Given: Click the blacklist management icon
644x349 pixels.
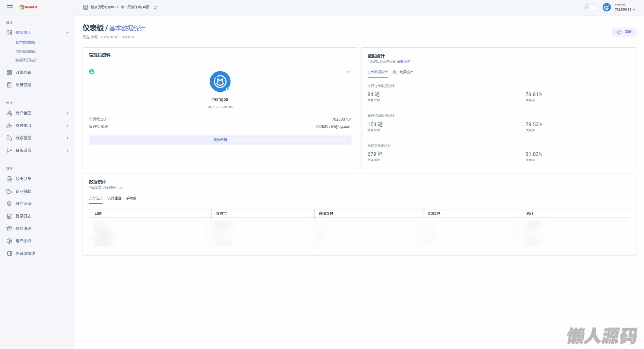Looking at the screenshot, I should [x=9, y=253].
